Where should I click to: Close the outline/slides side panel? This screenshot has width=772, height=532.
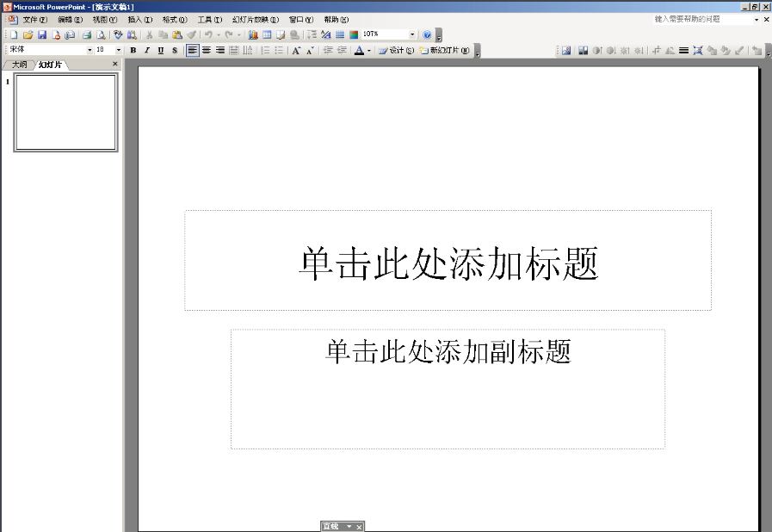point(115,64)
